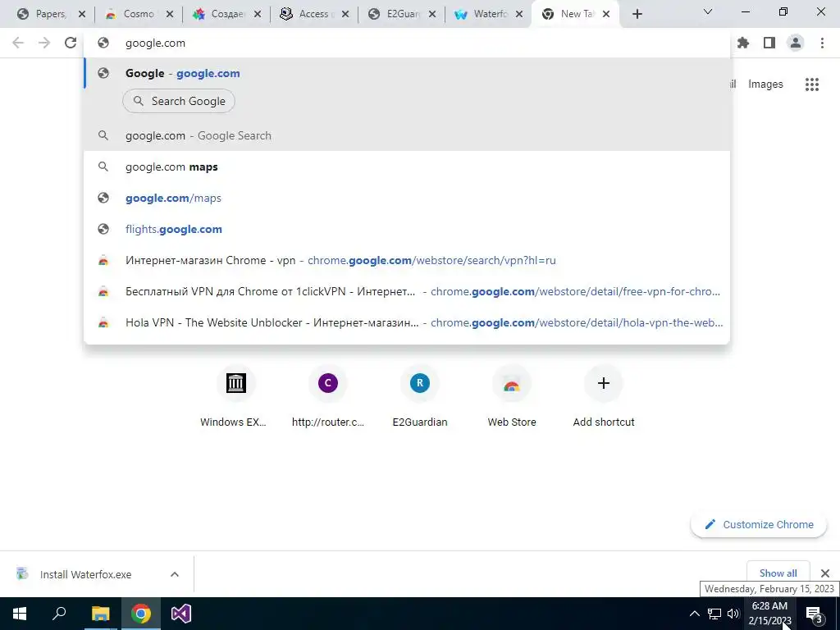
Task: Open the profile avatar icon
Action: point(796,43)
